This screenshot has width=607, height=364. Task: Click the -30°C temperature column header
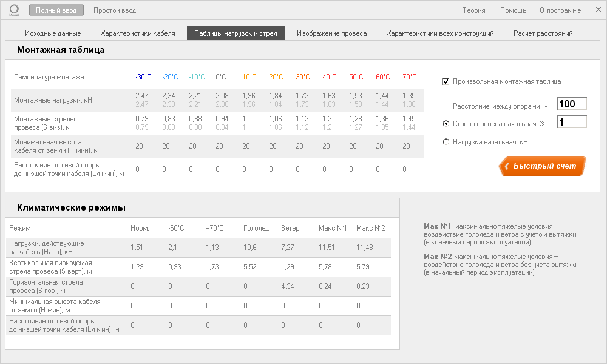click(x=143, y=77)
